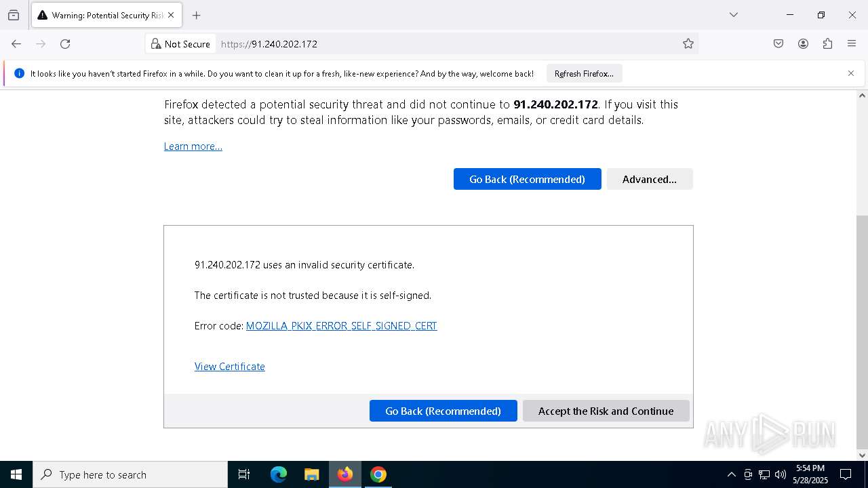Open Save to Pocket icon
Screen dimensions: 868x488
pos(778,44)
